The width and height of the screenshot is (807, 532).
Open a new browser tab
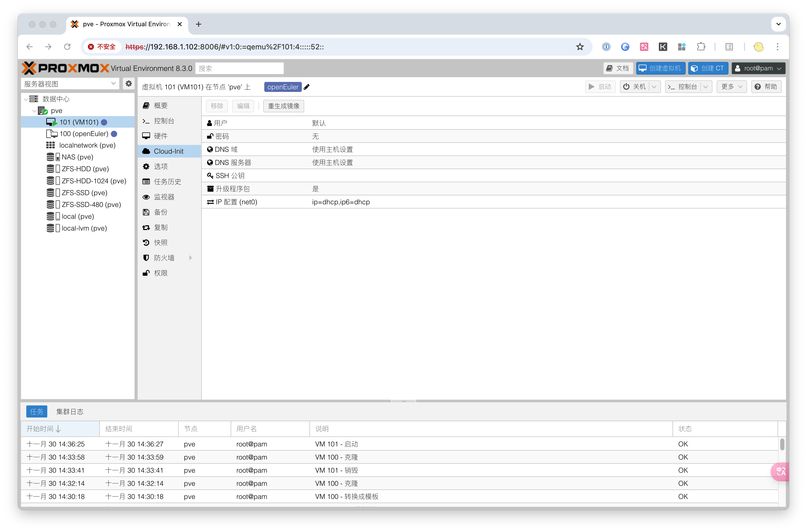[199, 24]
